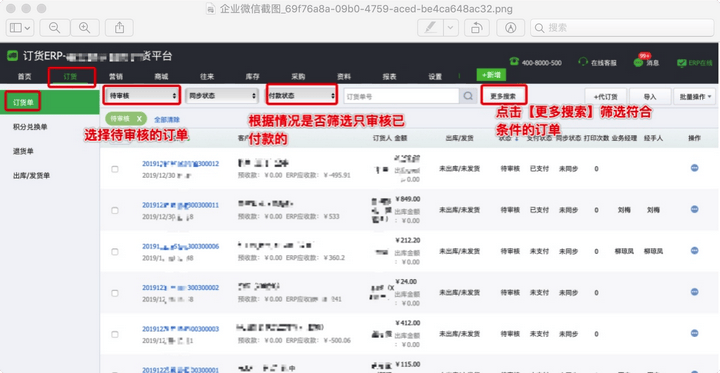
Task: Select the 订货 navigation tab
Action: pyautogui.click(x=70, y=77)
